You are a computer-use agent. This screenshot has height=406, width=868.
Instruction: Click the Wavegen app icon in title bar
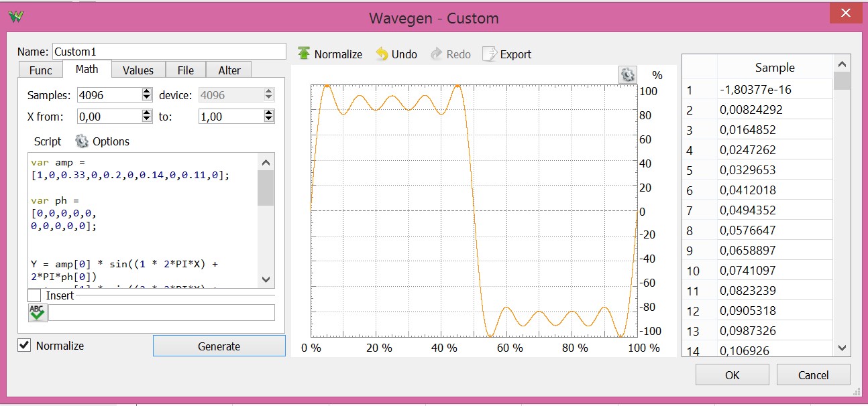(17, 17)
